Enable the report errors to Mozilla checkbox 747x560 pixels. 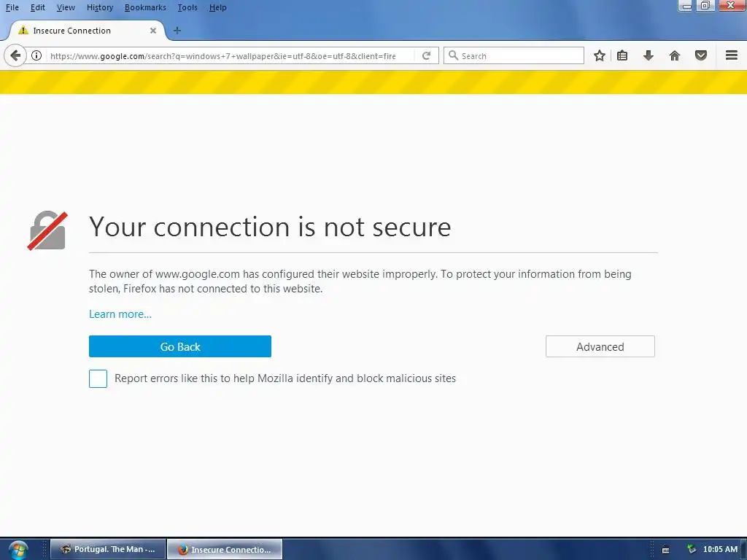[x=98, y=378]
